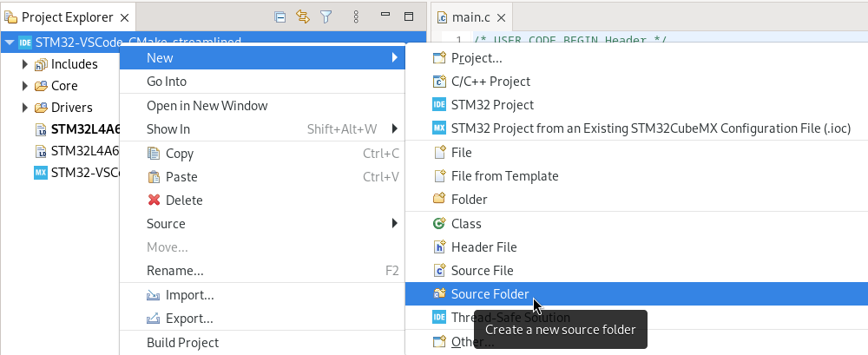Choose Delete from context menu
This screenshot has width=868, height=355.
pos(262,200)
